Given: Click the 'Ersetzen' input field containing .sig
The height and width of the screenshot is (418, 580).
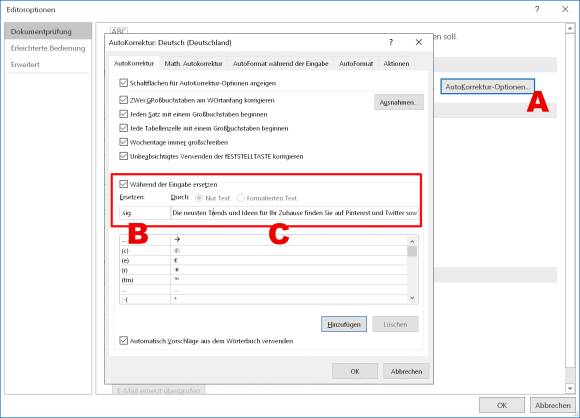Looking at the screenshot, I should [x=145, y=213].
